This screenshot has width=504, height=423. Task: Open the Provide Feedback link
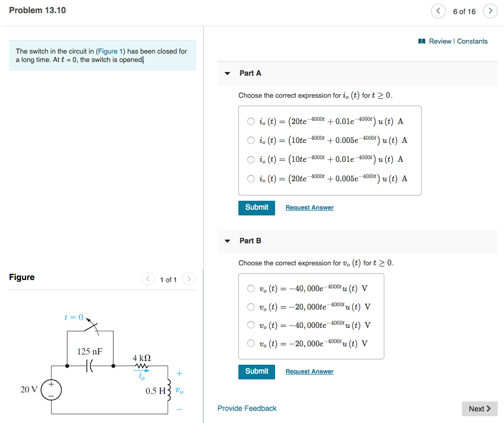coord(247,408)
